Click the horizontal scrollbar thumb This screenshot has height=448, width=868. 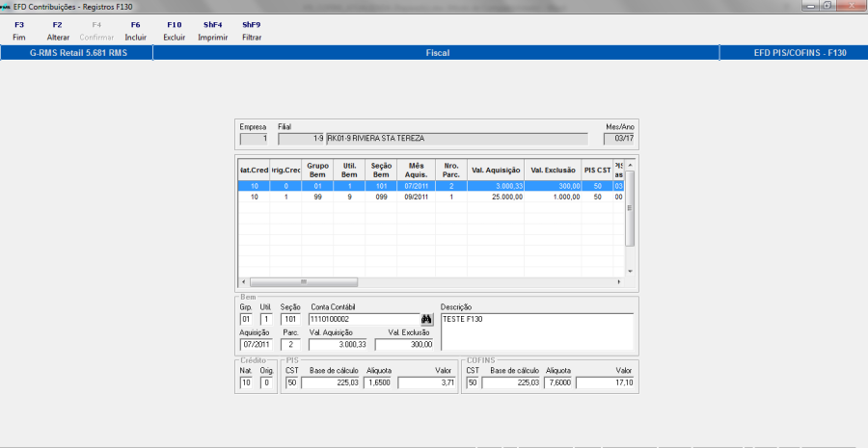click(x=304, y=282)
